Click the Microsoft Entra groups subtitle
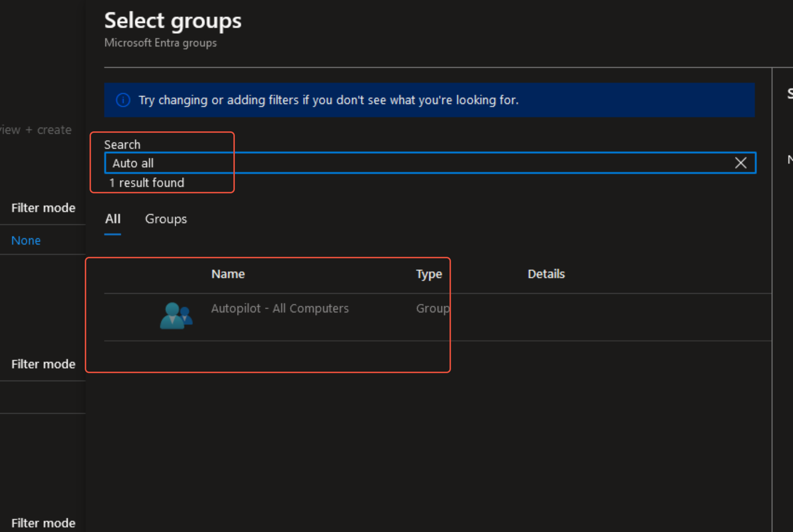The height and width of the screenshot is (532, 793). point(160,43)
